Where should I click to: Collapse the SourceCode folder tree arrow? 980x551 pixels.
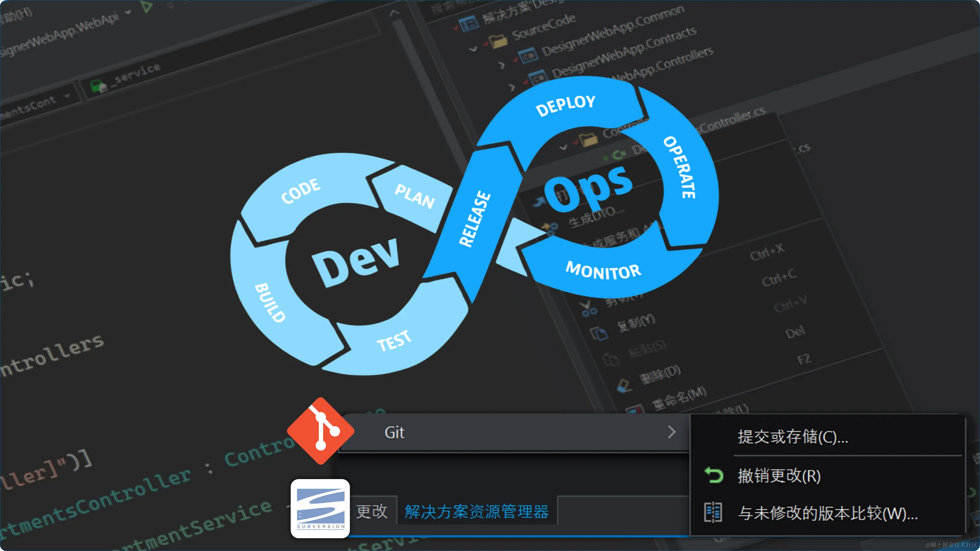click(473, 49)
